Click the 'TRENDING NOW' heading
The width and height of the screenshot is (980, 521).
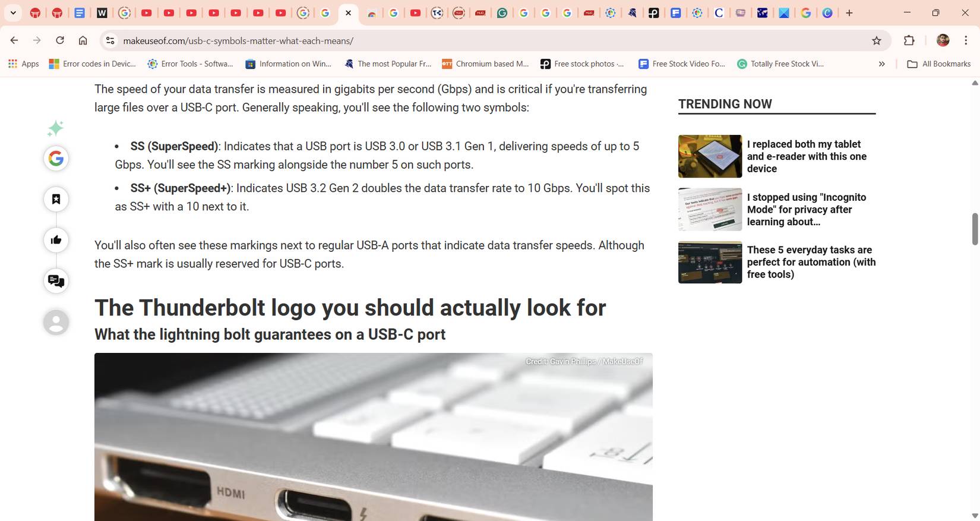[725, 104]
